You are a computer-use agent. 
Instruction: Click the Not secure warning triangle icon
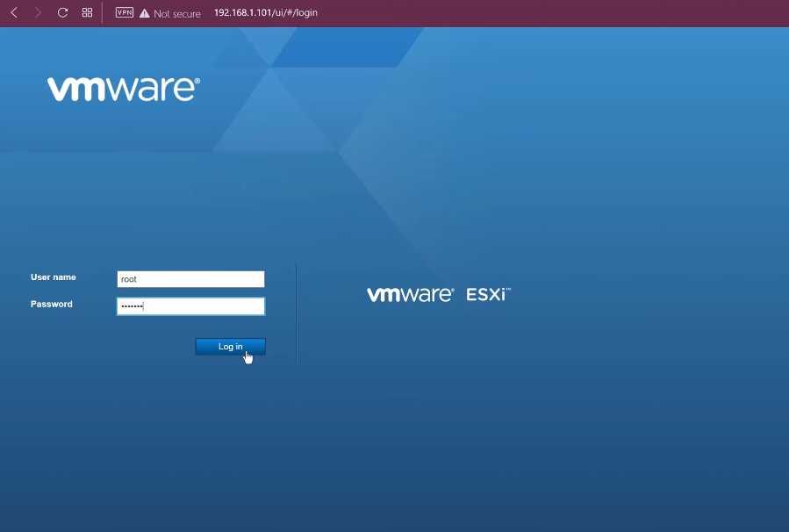click(x=143, y=12)
